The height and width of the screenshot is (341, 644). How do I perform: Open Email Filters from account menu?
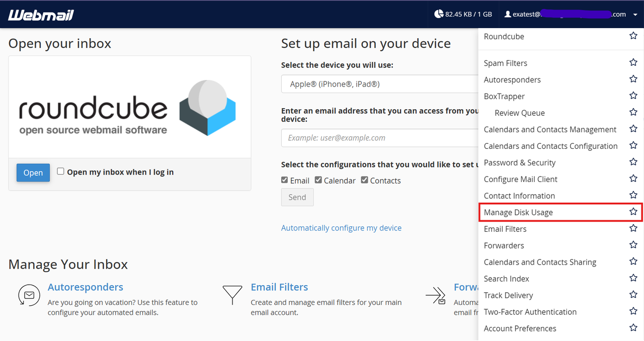pyautogui.click(x=505, y=229)
